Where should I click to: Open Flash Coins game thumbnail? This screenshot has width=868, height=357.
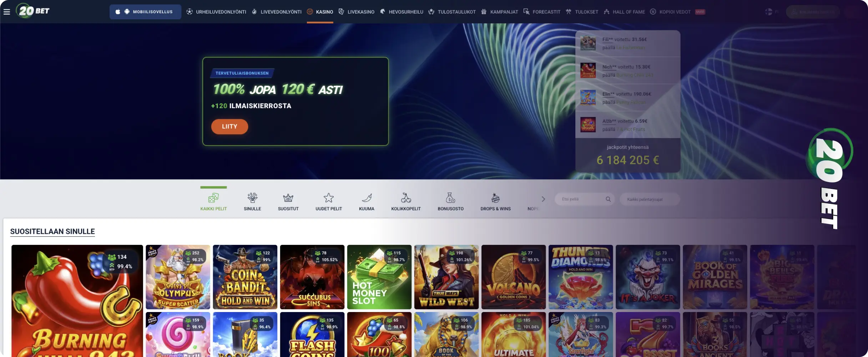312,335
